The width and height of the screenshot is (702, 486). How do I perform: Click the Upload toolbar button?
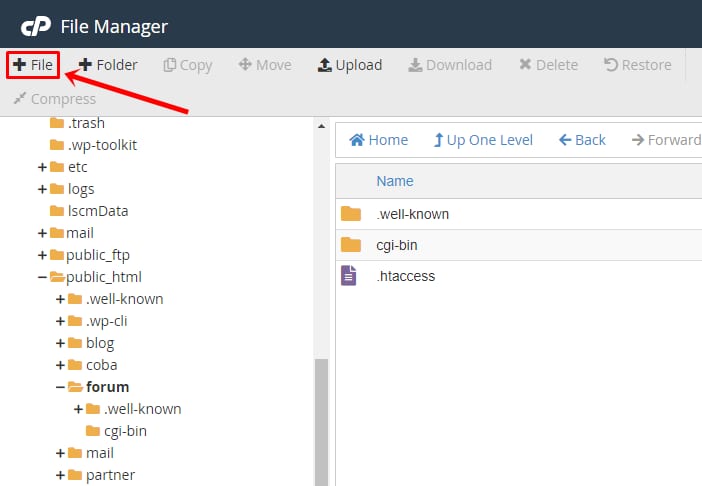[x=350, y=65]
